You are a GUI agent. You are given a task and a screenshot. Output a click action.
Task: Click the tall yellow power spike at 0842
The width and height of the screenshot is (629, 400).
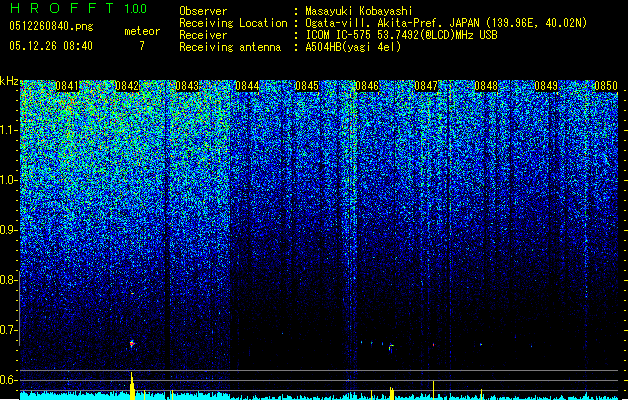132,386
